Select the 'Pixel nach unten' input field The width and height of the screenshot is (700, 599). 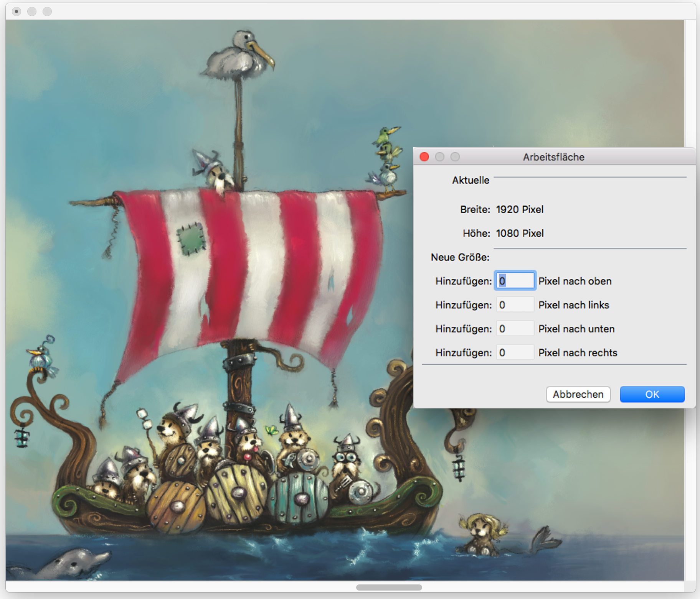(x=515, y=329)
